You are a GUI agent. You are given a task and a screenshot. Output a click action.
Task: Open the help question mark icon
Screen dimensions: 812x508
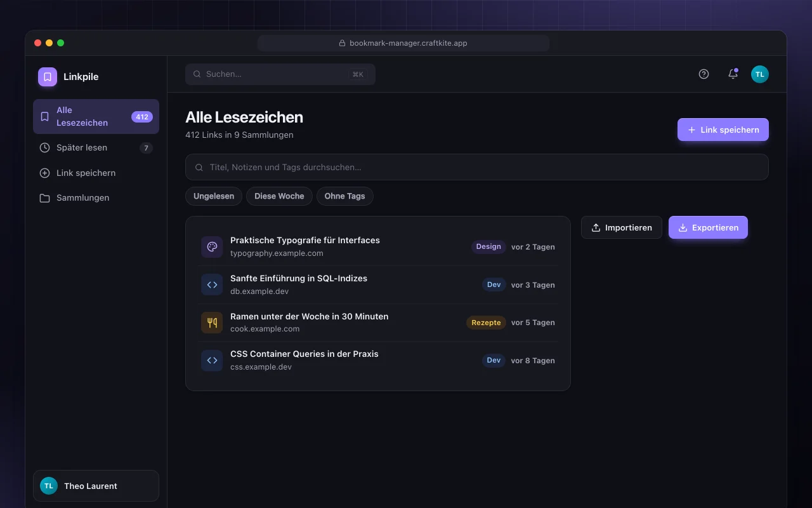pyautogui.click(x=704, y=74)
